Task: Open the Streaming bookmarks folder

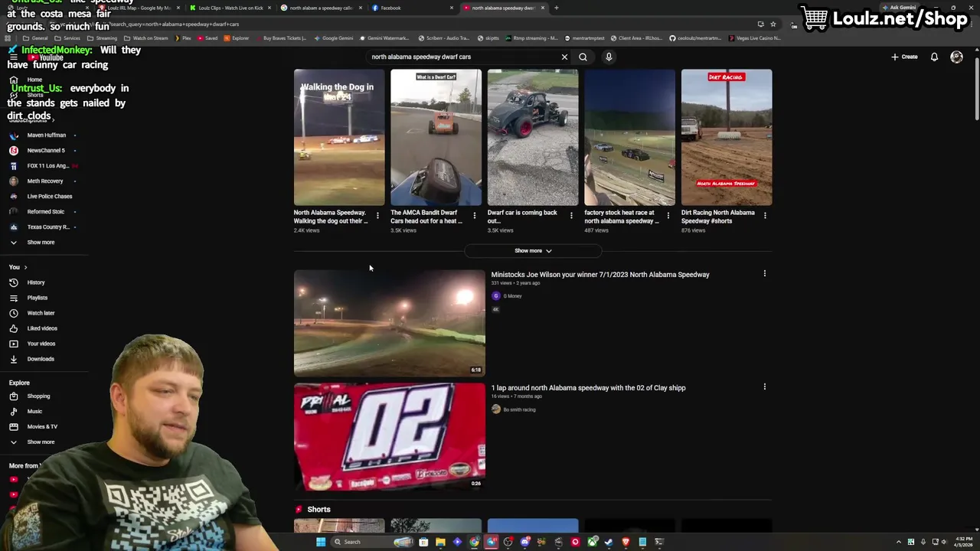Action: (x=103, y=38)
